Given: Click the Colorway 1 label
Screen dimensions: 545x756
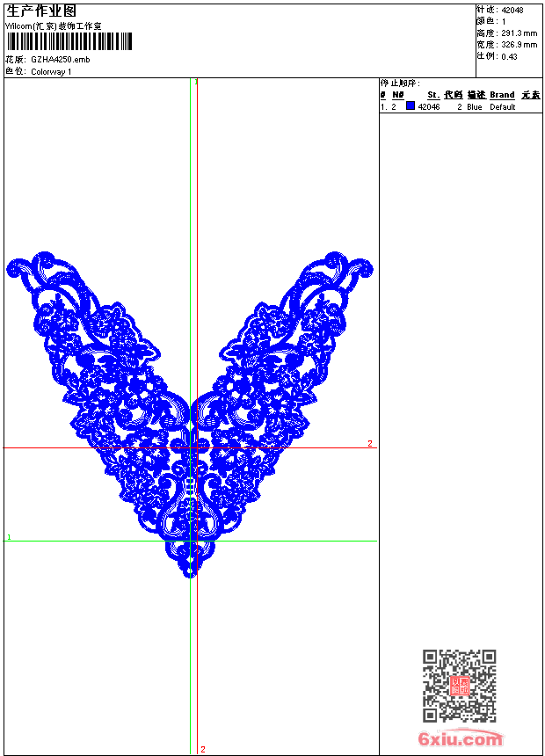Looking at the screenshot, I should pyautogui.click(x=51, y=71).
